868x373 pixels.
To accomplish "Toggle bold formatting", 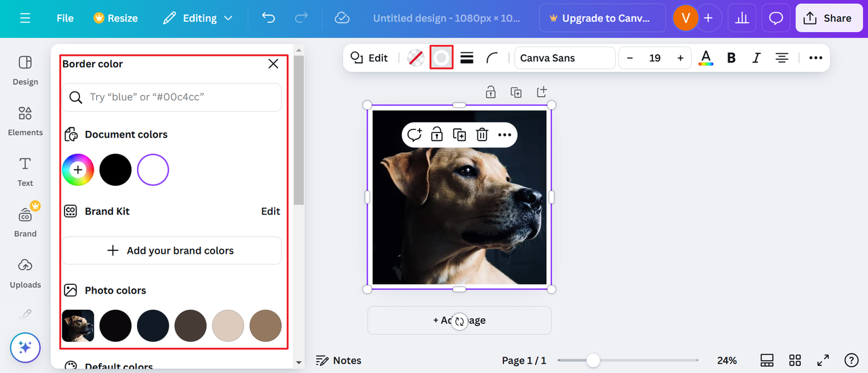I will point(731,58).
